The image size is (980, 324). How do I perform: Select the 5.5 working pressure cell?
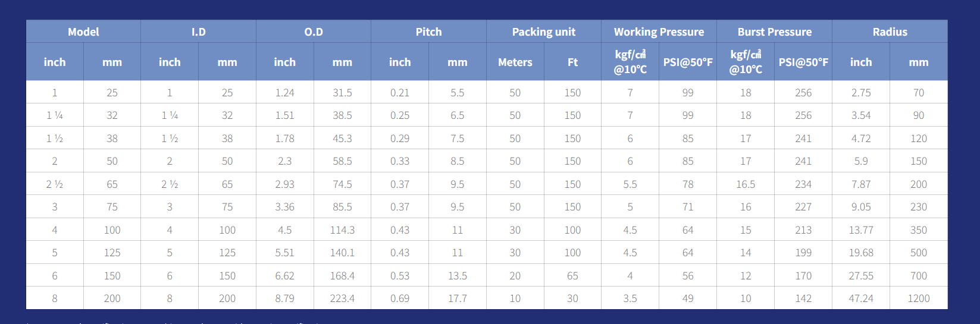click(630, 184)
